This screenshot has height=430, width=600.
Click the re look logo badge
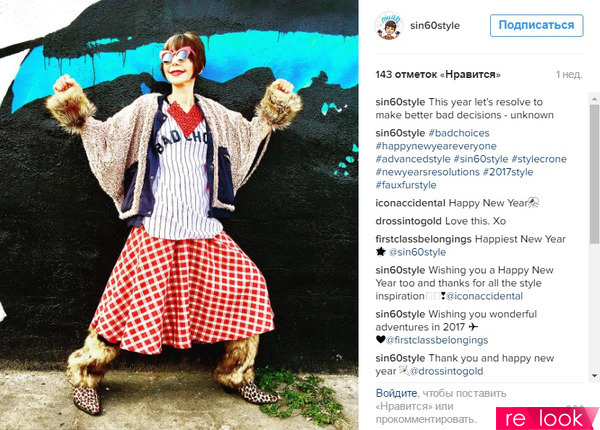[x=548, y=419]
